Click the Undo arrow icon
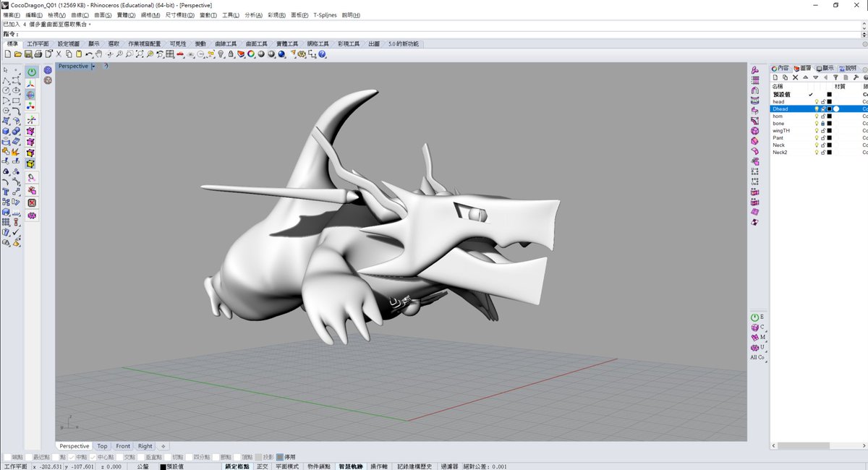Image resolution: width=868 pixels, height=470 pixels. (89, 54)
